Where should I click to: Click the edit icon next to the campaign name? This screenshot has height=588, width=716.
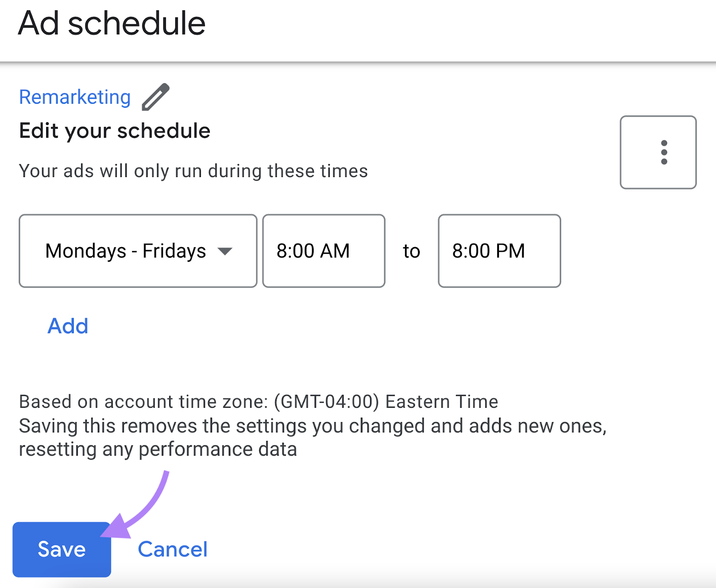155,96
